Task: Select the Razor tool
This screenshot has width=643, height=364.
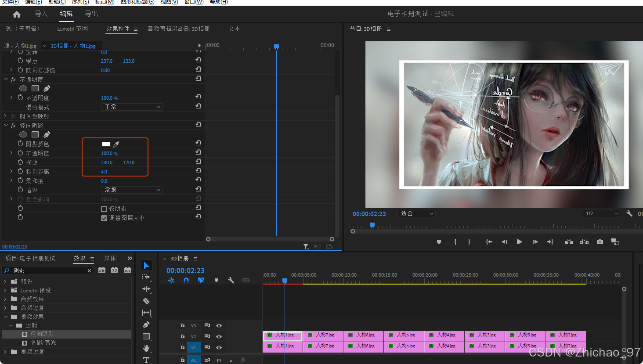Action: (x=146, y=301)
